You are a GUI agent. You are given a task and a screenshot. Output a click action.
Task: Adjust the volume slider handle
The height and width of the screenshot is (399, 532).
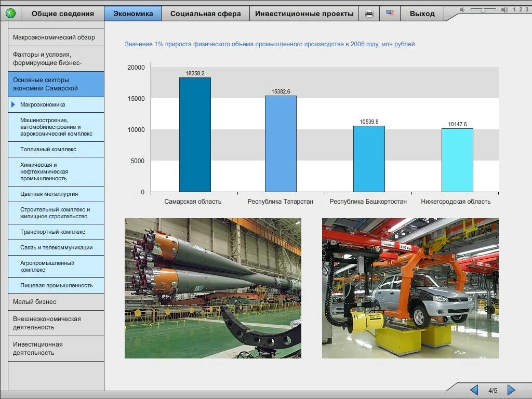pos(483,10)
